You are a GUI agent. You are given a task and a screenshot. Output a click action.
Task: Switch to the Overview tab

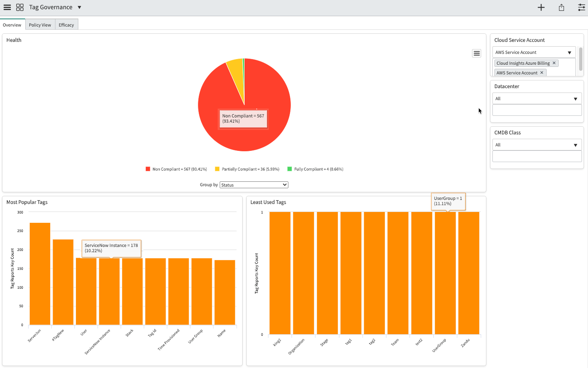pyautogui.click(x=12, y=25)
